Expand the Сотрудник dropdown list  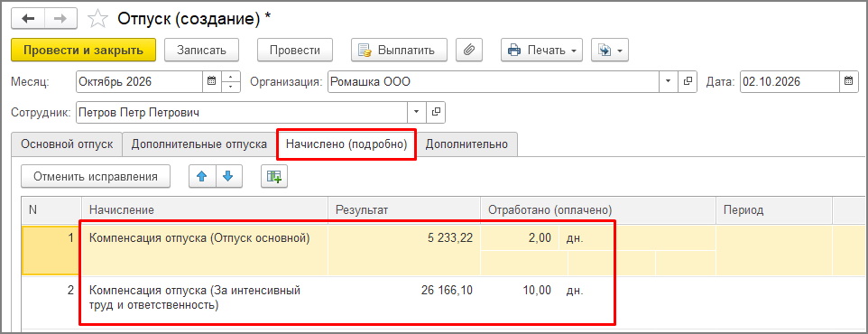[x=416, y=113]
